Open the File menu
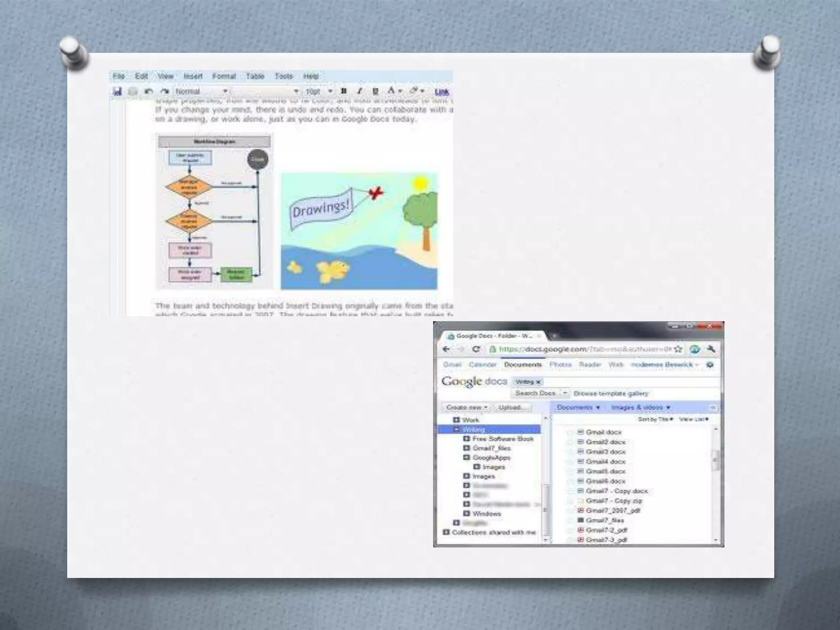Image resolution: width=840 pixels, height=630 pixels. pyautogui.click(x=119, y=76)
